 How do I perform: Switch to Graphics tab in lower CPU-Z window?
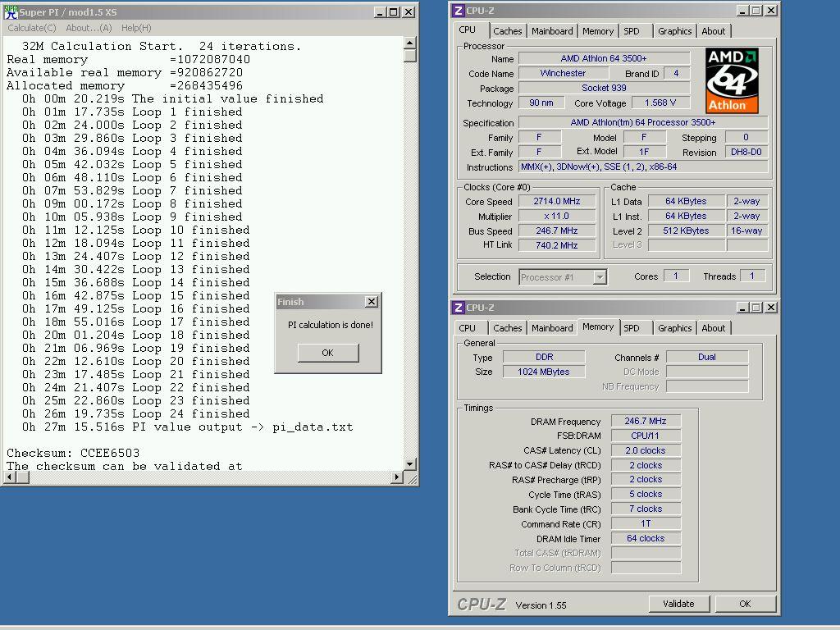675,328
